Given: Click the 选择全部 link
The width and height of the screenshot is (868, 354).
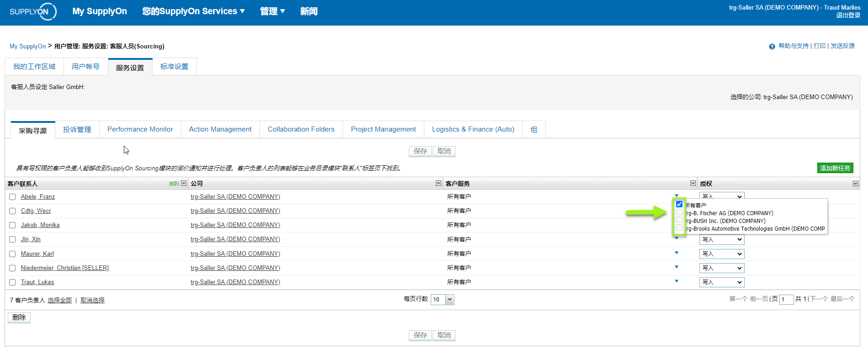Looking at the screenshot, I should (60, 301).
